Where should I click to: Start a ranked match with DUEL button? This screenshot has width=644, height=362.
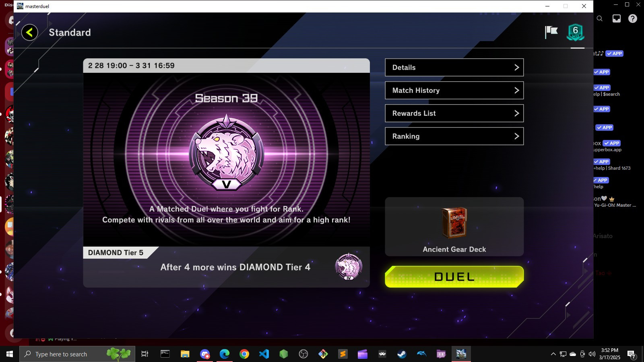(x=454, y=277)
